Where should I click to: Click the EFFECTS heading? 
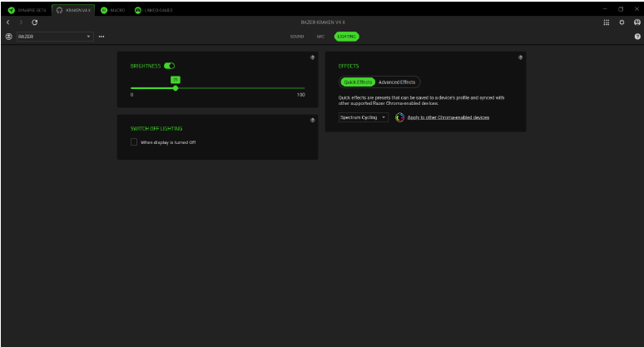click(349, 66)
